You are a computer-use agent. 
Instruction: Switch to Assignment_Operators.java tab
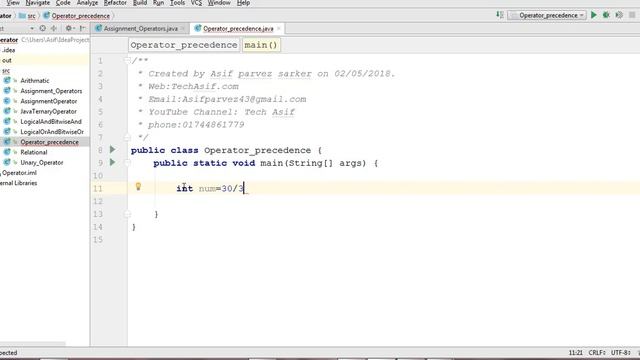tap(140, 29)
